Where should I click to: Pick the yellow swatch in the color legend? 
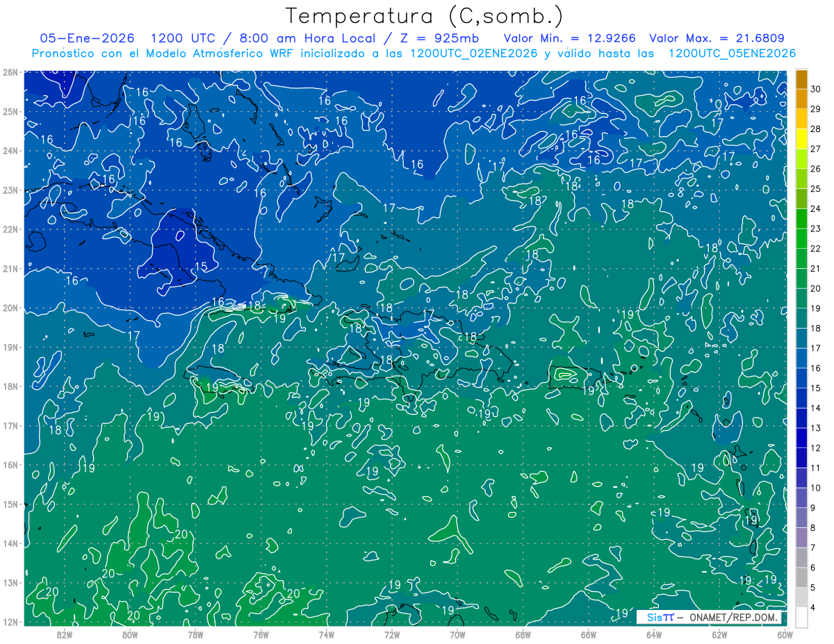pos(802,139)
